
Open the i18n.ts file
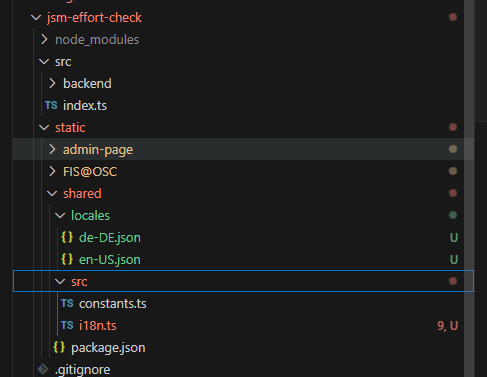click(98, 326)
